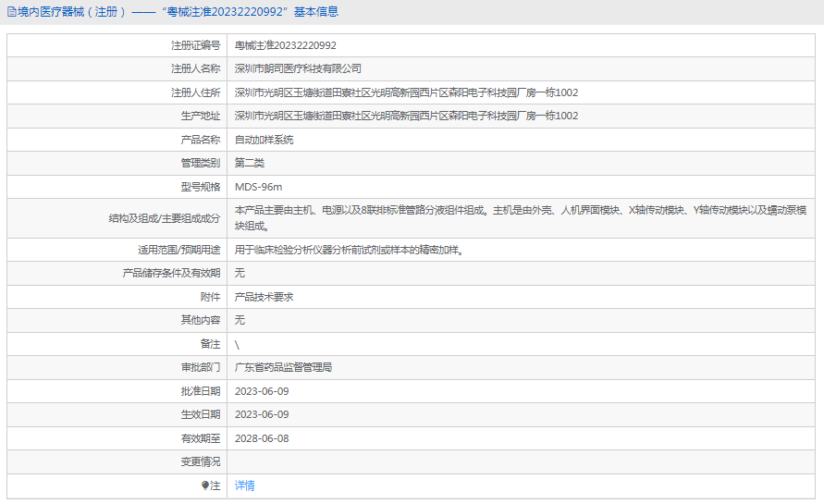Image resolution: width=824 pixels, height=504 pixels.
Task: Click the 注册人名称 label
Action: [x=195, y=68]
